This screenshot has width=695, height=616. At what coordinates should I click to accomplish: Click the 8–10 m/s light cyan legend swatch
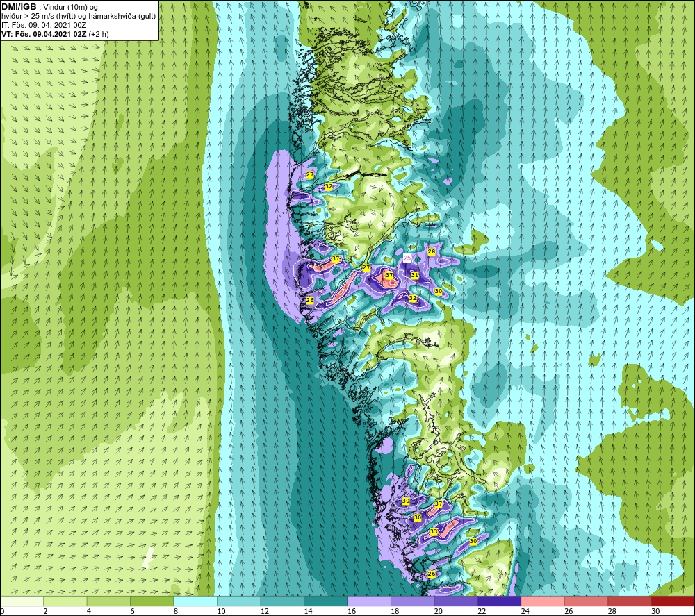click(195, 601)
